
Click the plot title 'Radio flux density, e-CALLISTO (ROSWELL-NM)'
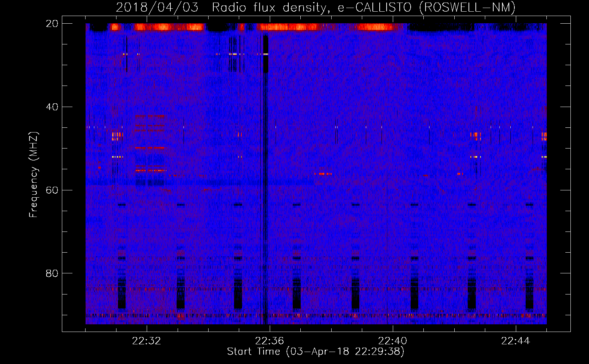364,7
